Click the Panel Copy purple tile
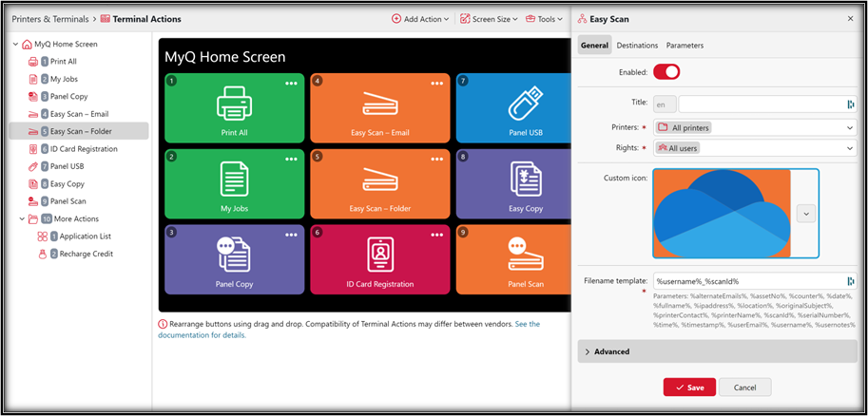Viewport: 868px width, 416px height. point(235,259)
